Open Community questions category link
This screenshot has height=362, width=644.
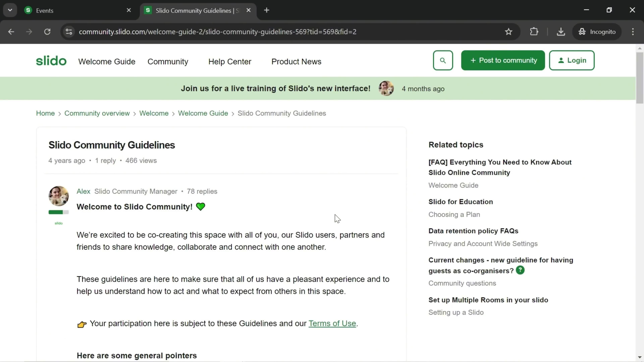(462, 283)
